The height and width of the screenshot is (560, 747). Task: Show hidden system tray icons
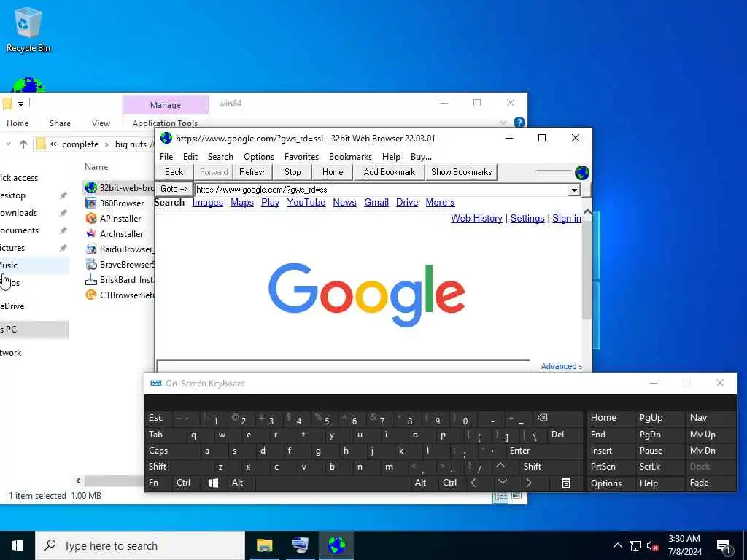(617, 545)
